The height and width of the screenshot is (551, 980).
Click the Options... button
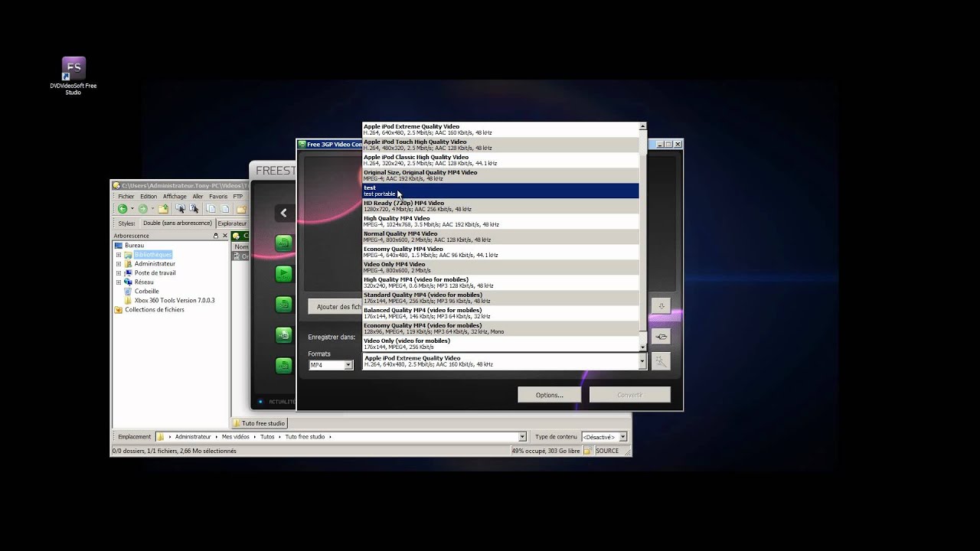coord(549,395)
